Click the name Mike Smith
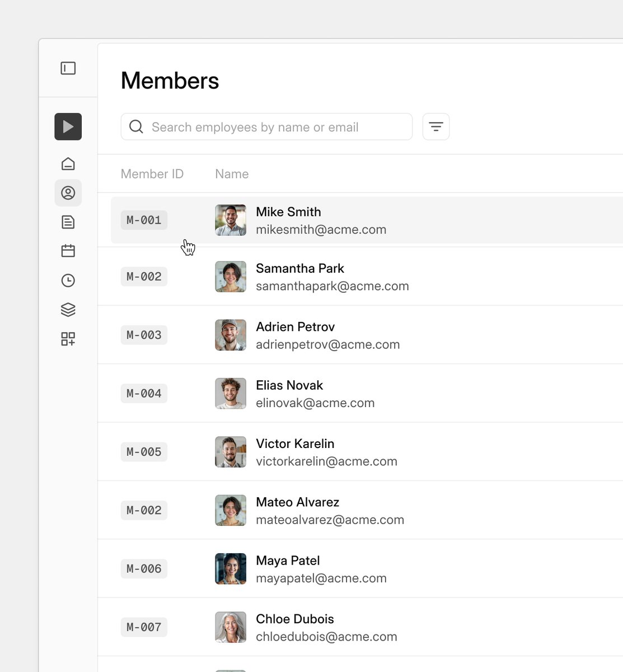Image resolution: width=623 pixels, height=672 pixels. pos(288,212)
